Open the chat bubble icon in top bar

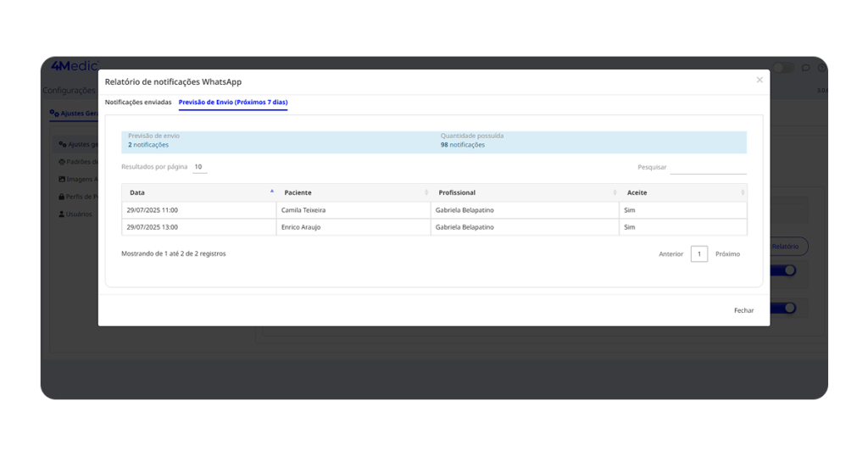pyautogui.click(x=805, y=68)
